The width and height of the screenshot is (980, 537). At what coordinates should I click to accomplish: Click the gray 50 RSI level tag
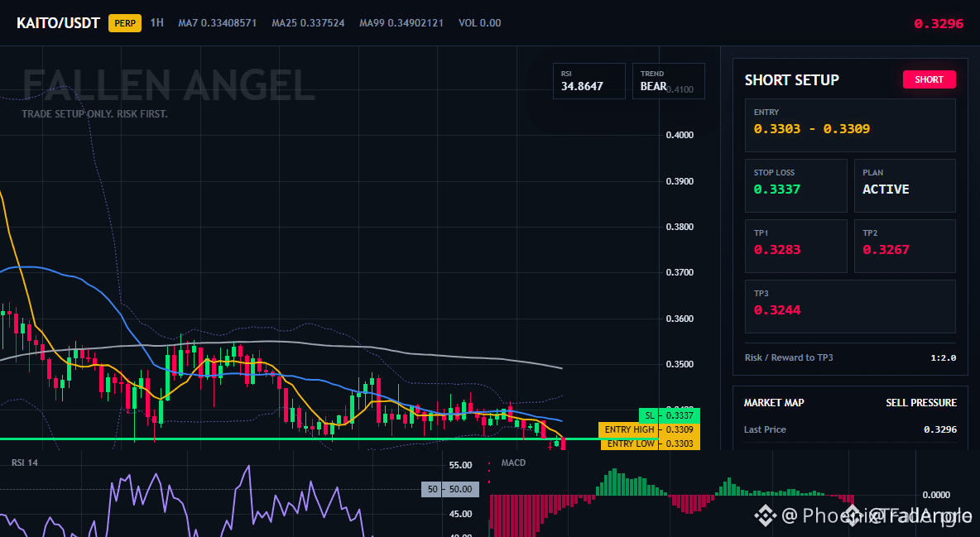(x=450, y=490)
